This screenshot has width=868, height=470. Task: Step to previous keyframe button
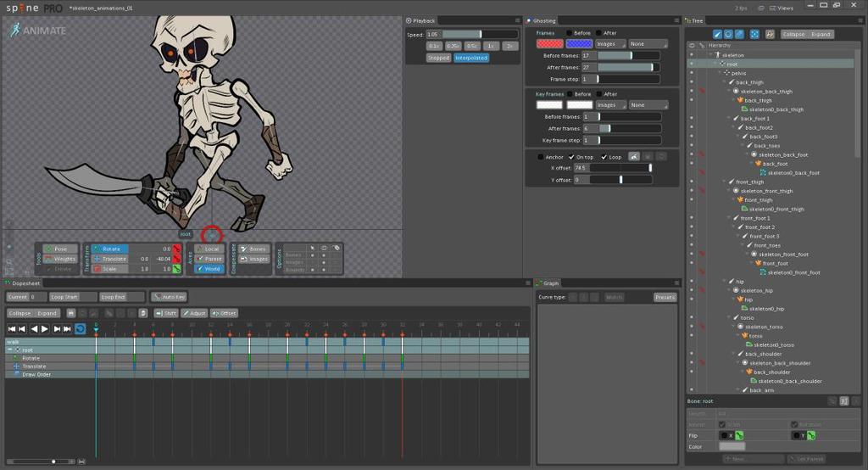click(22, 328)
